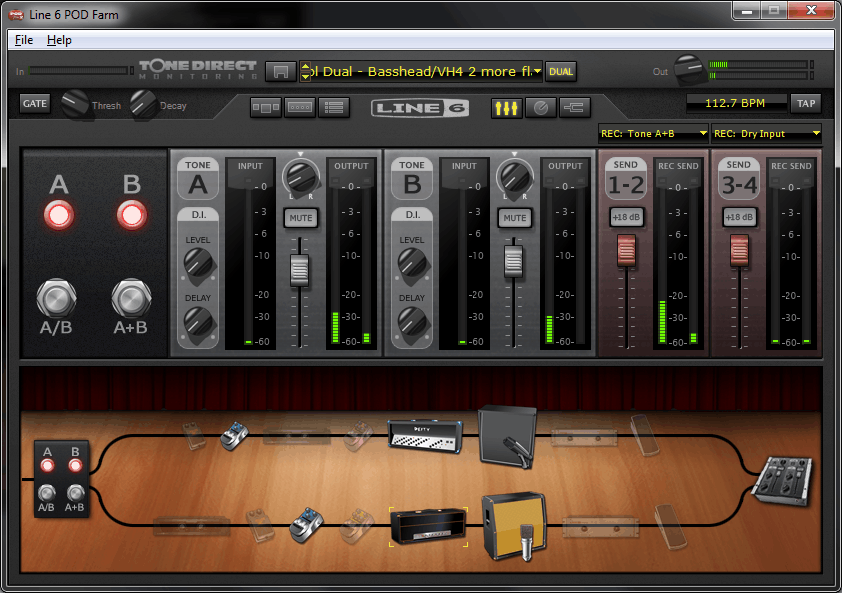This screenshot has height=593, width=842.
Task: Select the dimmed volume pedal in Tone A chain
Action: pos(644,435)
